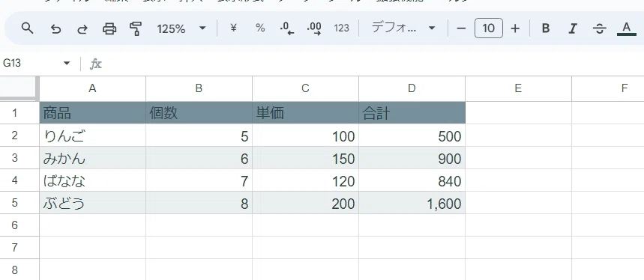
Task: Select the quantity cell 5
Action: [x=199, y=136]
